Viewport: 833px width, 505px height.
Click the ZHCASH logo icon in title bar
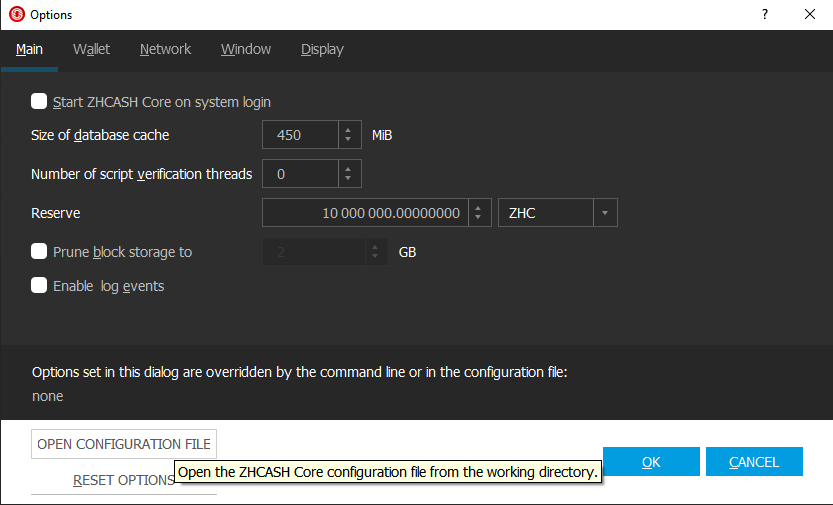tap(17, 14)
